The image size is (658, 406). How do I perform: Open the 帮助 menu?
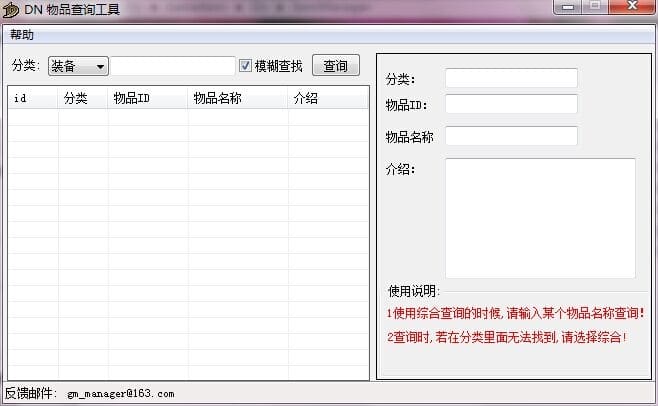[22, 34]
